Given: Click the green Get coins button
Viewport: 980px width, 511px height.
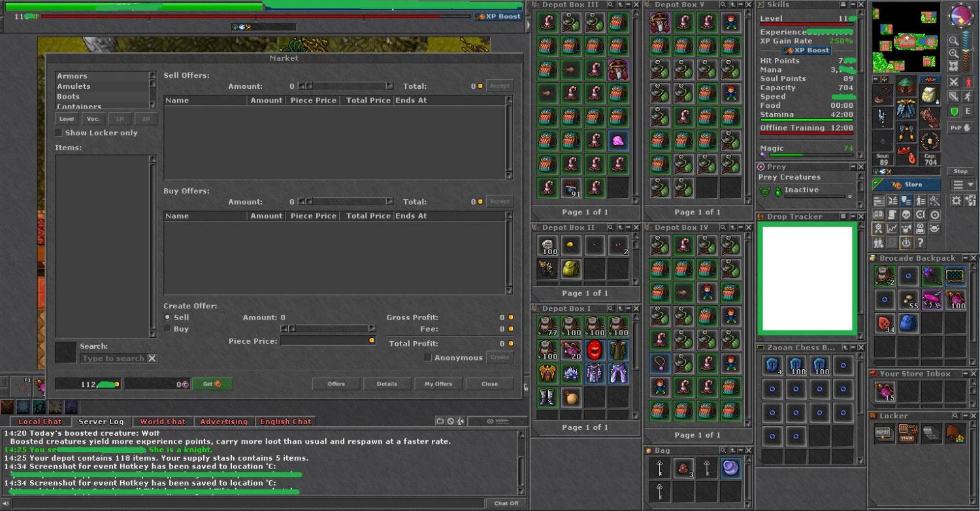Looking at the screenshot, I should [212, 384].
